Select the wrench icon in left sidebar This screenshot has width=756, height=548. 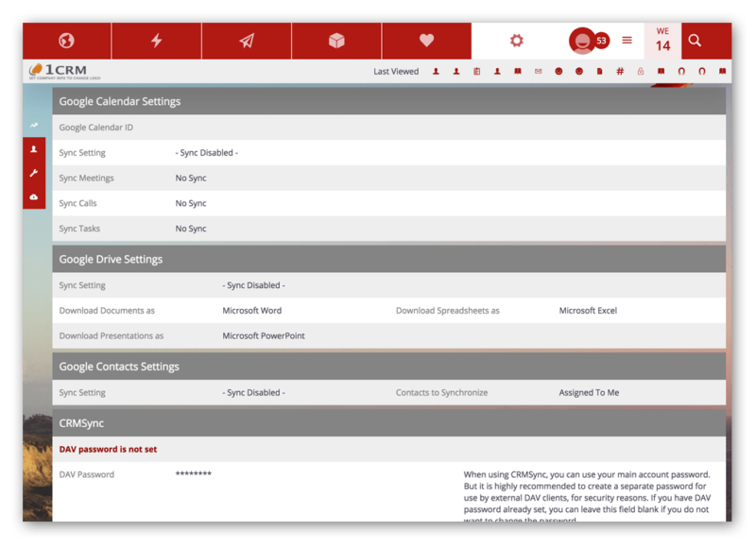pos(34,173)
